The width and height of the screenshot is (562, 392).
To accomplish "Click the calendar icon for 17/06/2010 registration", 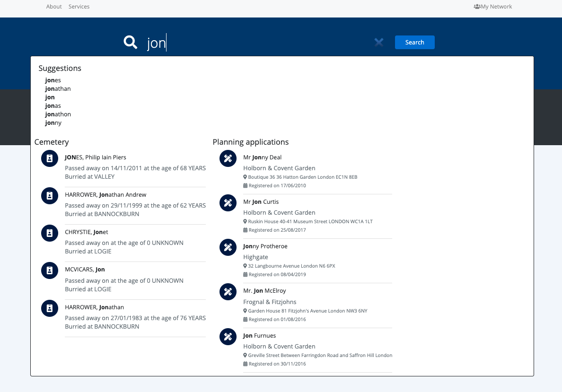I will [245, 186].
